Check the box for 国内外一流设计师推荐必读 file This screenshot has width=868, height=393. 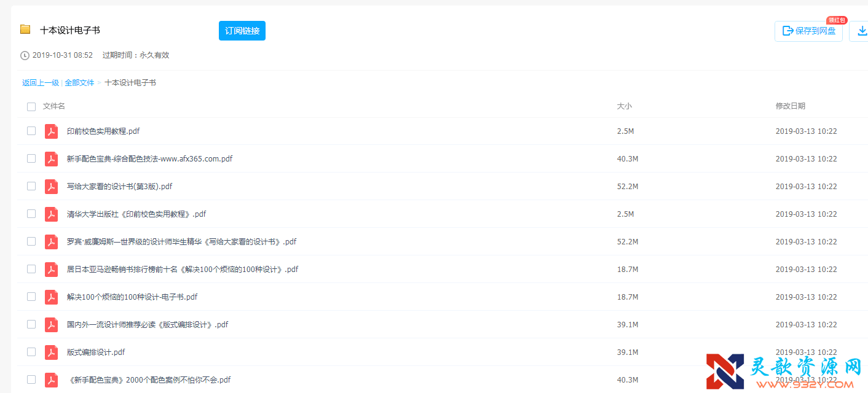31,324
